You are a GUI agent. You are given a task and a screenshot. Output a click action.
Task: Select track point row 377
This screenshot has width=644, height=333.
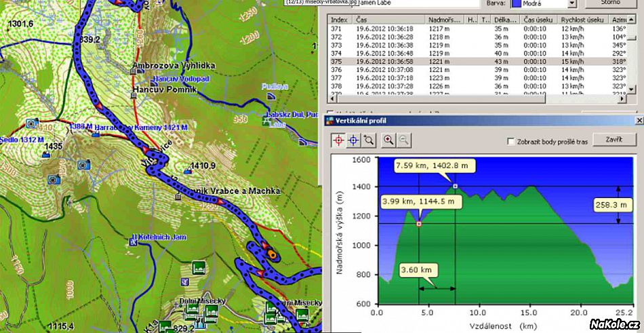coord(478,78)
